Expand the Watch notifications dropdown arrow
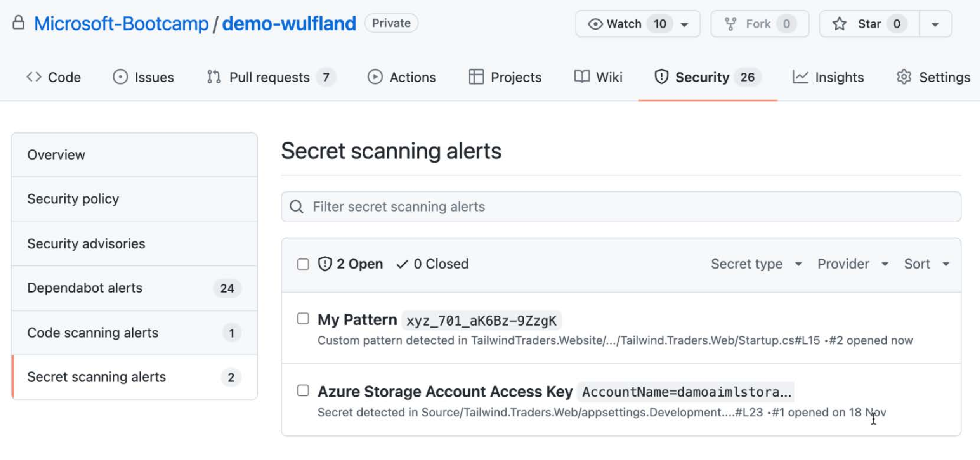 (684, 25)
